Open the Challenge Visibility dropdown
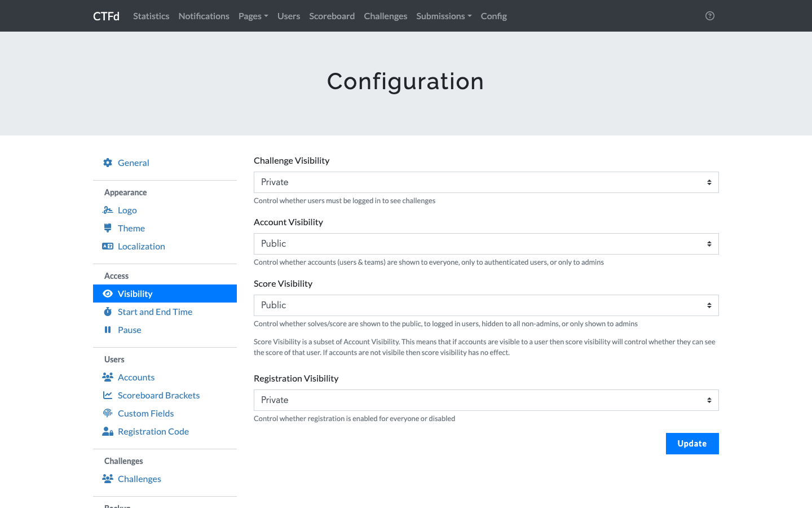This screenshot has height=508, width=812. pos(486,182)
